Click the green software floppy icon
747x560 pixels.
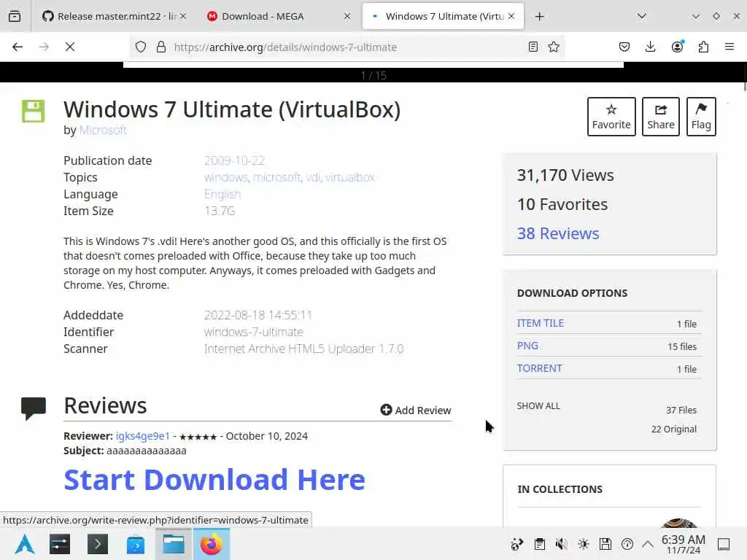34,111
